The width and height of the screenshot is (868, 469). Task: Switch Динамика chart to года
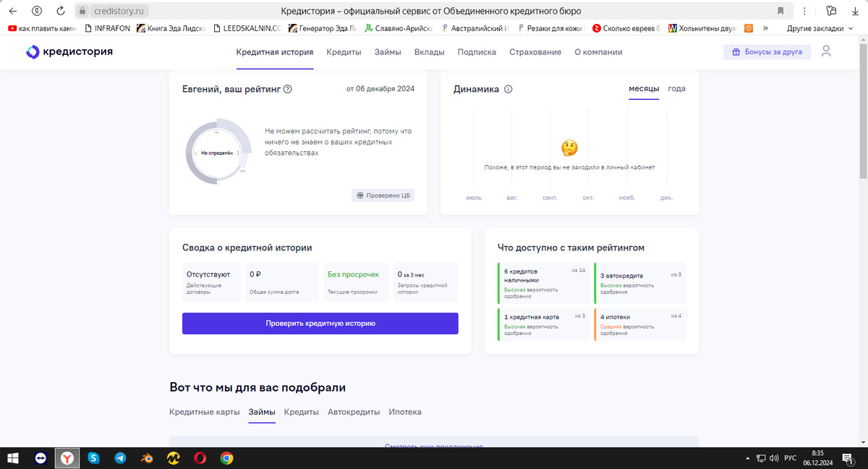[x=677, y=89]
